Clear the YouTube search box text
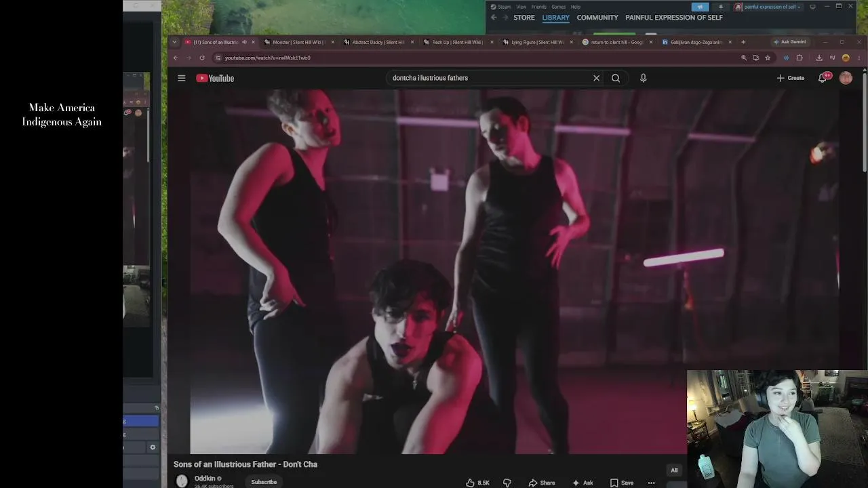This screenshot has height=488, width=868. click(x=597, y=78)
